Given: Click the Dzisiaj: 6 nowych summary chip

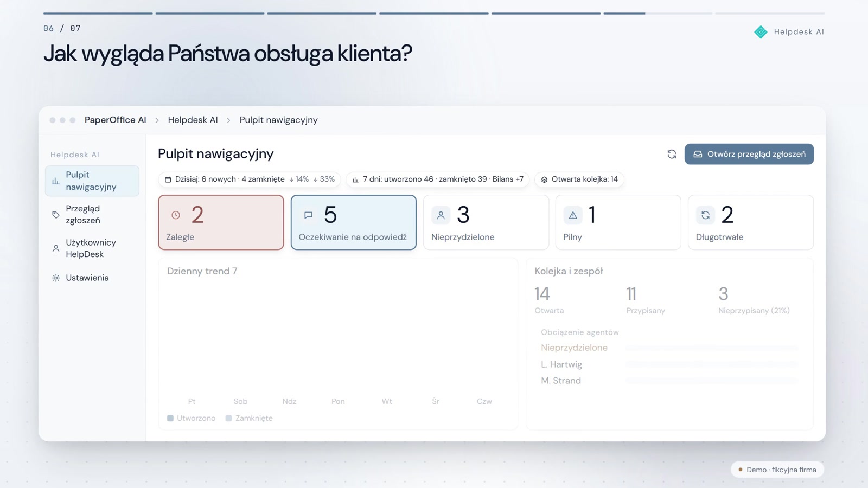Looking at the screenshot, I should [250, 179].
